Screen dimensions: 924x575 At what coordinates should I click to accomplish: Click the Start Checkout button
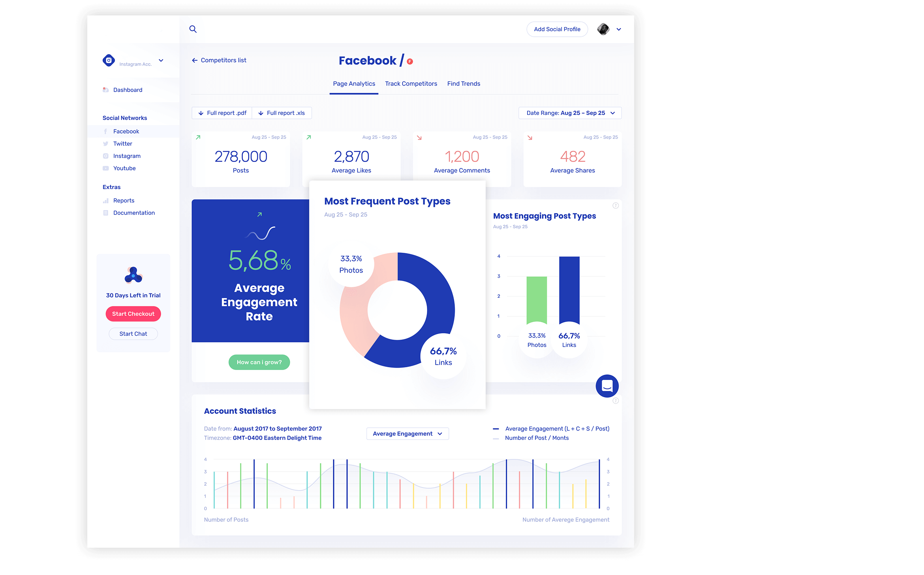[132, 313]
